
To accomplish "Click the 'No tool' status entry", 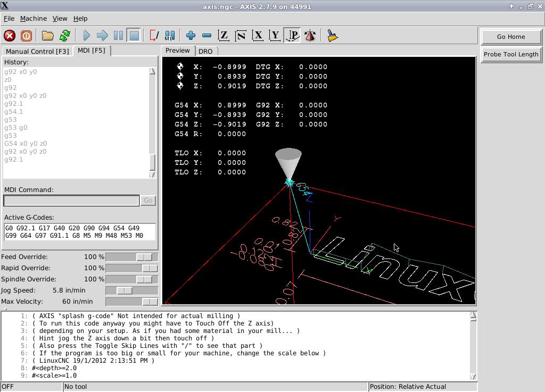I will click(215, 387).
